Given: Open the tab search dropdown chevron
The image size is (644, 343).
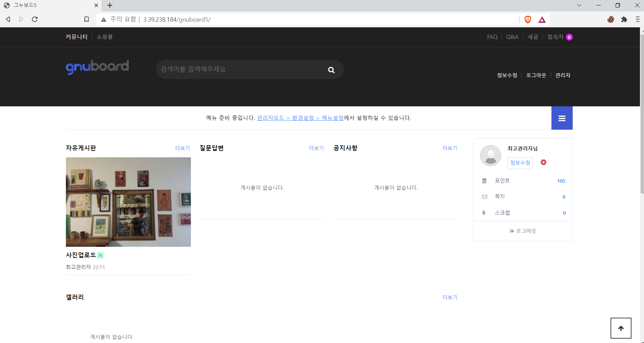Looking at the screenshot, I should point(579,5).
